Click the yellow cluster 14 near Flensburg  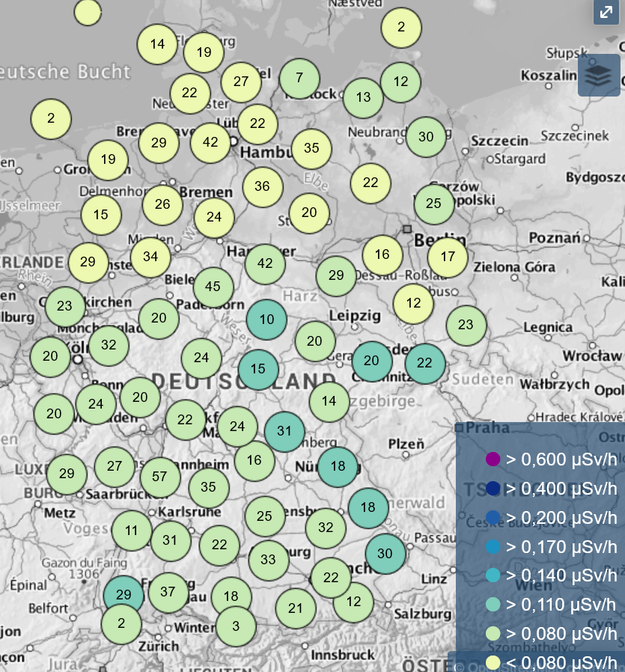click(x=157, y=44)
